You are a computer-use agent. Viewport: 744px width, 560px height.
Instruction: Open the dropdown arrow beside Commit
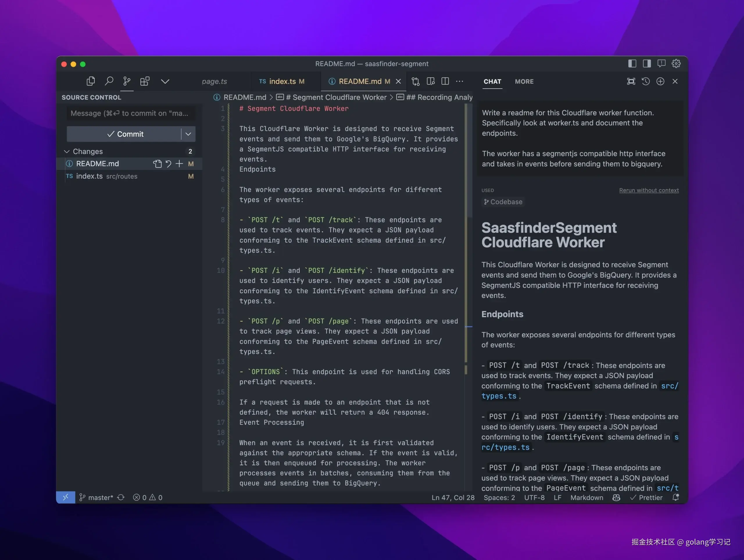click(x=188, y=134)
